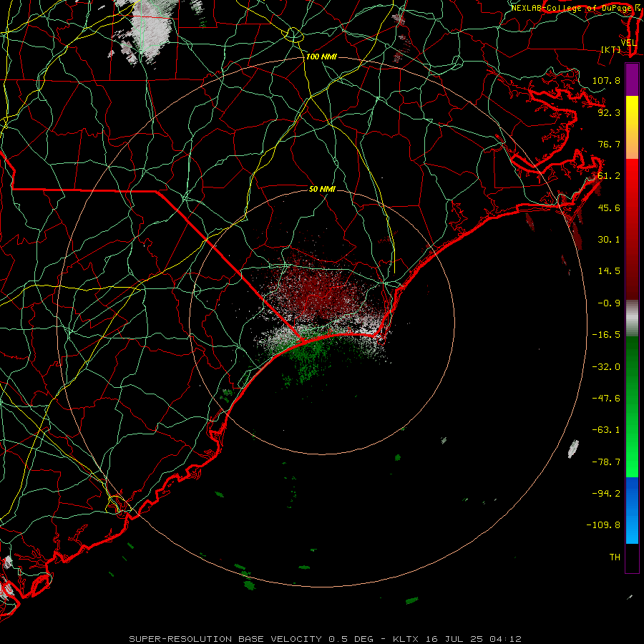
Task: Select the -78.7 velocity scale value
Action: (x=606, y=462)
